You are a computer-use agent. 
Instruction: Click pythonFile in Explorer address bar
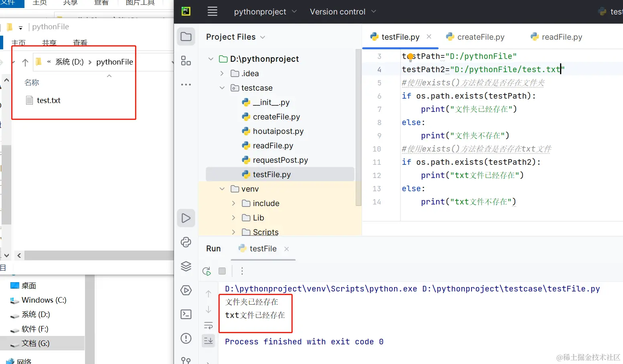pyautogui.click(x=115, y=62)
